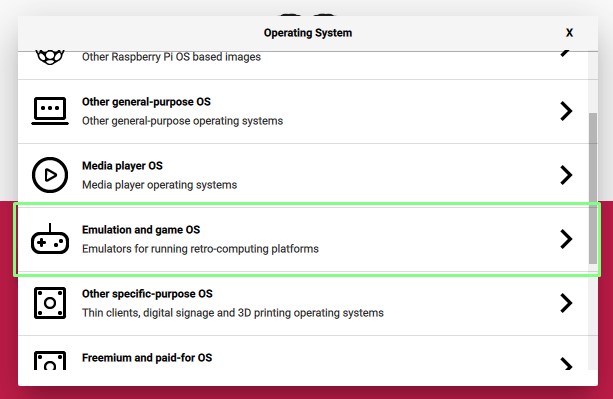Click 'Other Raspberry Pi OS based images' text

point(171,57)
